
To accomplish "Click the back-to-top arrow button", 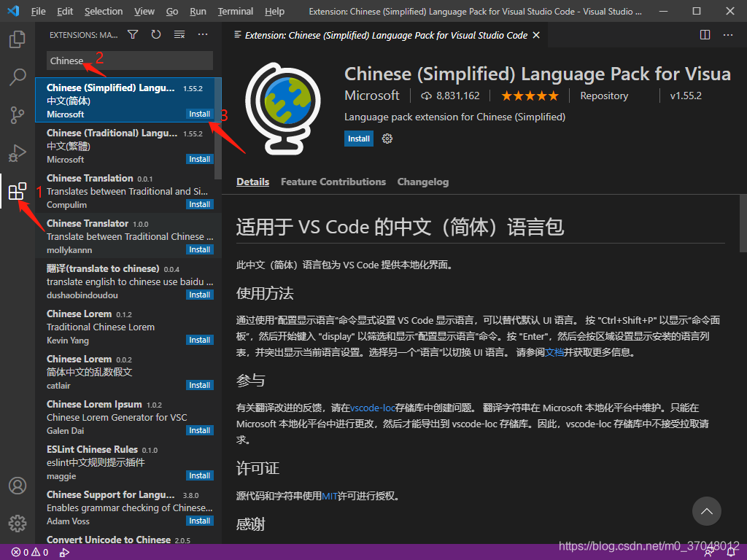I will pyautogui.click(x=706, y=511).
